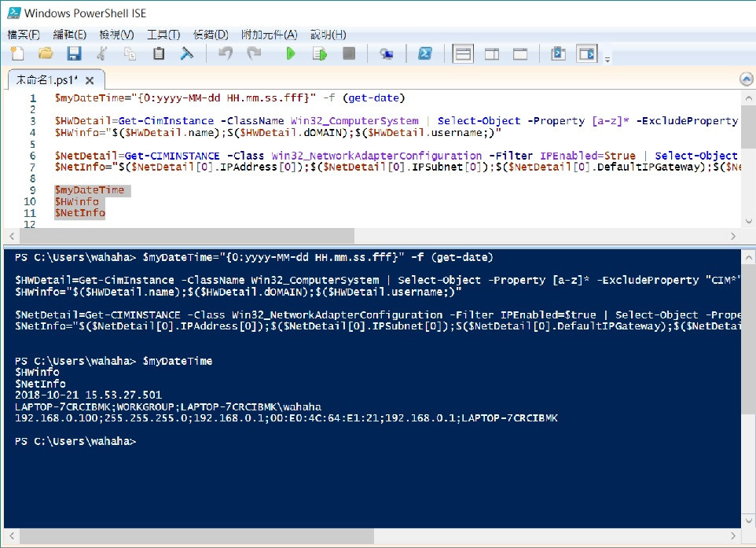The width and height of the screenshot is (756, 548).
Task: Click line number 1 in the script gutter
Action: [x=33, y=98]
